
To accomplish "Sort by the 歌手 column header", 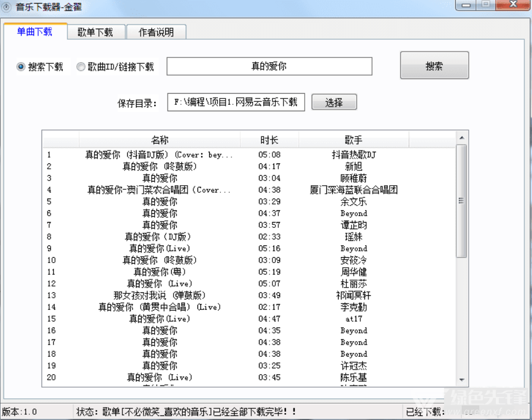I will tap(353, 140).
